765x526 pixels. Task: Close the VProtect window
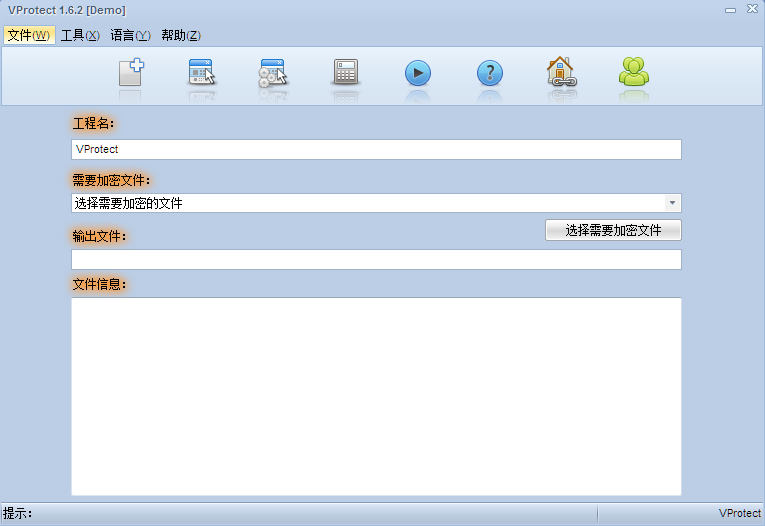(752, 9)
